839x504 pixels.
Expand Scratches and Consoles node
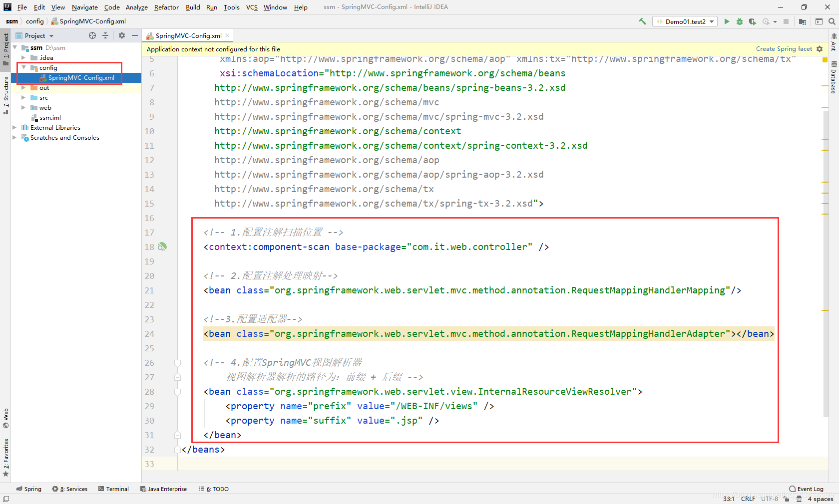pyautogui.click(x=14, y=138)
